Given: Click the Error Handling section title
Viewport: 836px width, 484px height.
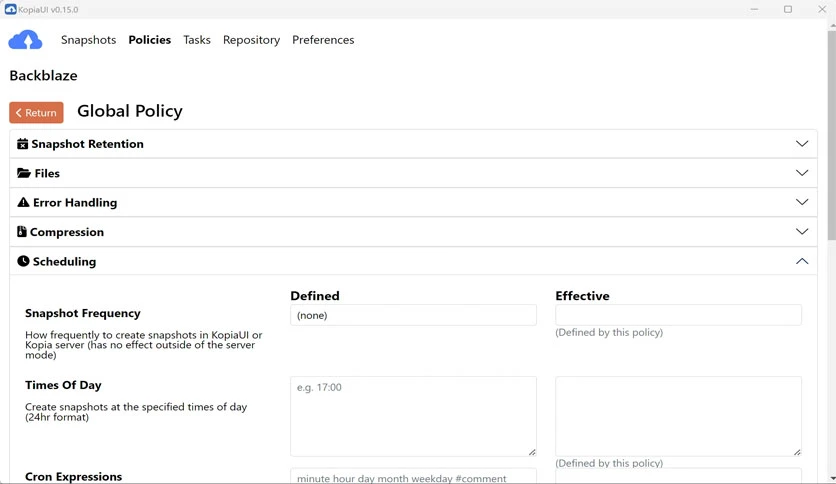Looking at the screenshot, I should tap(75, 203).
